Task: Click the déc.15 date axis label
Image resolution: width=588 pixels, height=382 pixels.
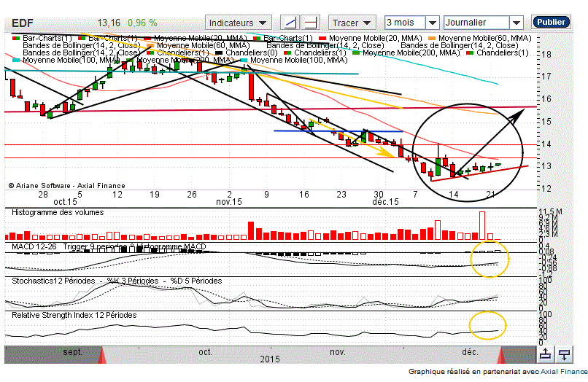Action: pos(385,202)
